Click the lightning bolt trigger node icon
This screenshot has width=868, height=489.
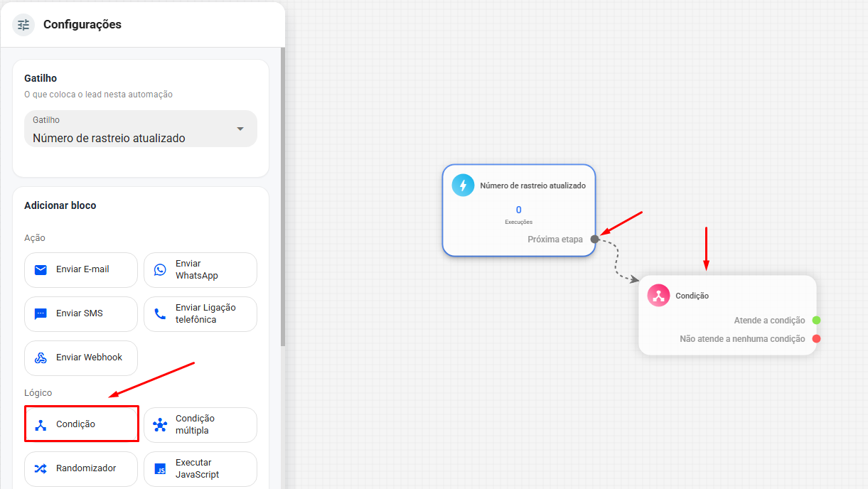pos(464,186)
